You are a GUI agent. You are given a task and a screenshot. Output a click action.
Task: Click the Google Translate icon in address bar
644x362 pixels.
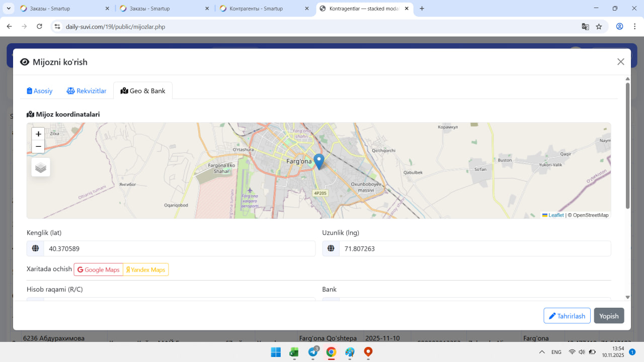(585, 27)
